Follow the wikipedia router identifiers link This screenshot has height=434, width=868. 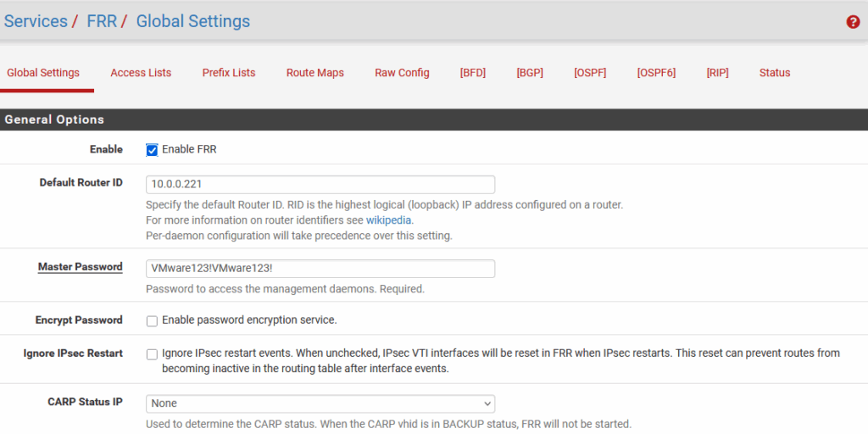[x=388, y=220]
